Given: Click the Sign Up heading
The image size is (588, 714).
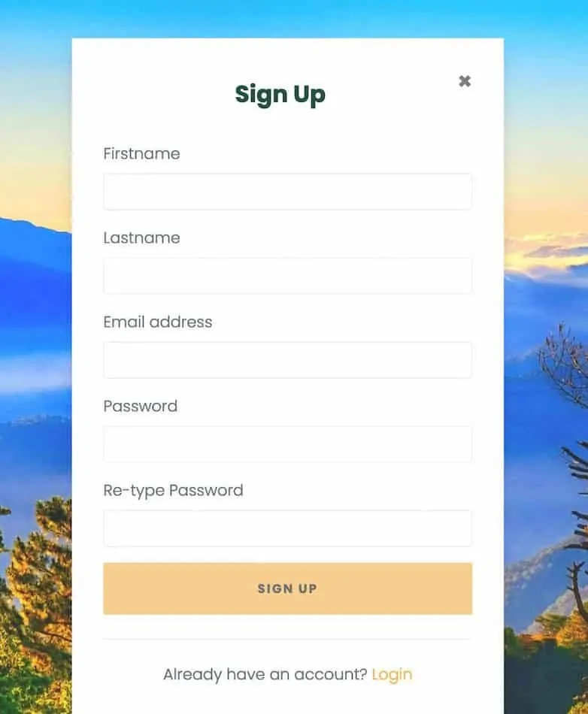Looking at the screenshot, I should pos(280,95).
